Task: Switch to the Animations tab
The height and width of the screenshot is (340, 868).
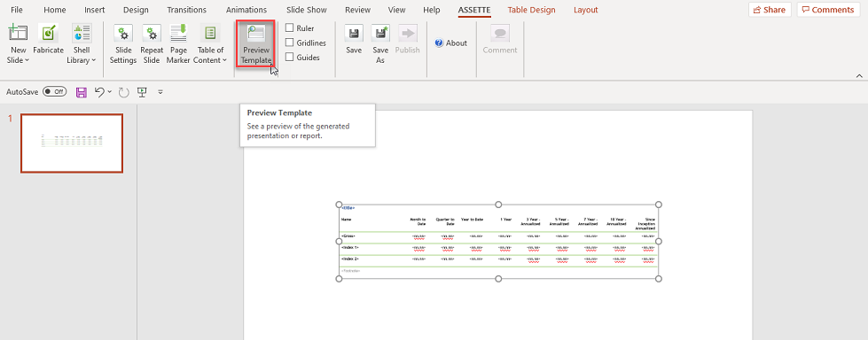Action: point(246,10)
